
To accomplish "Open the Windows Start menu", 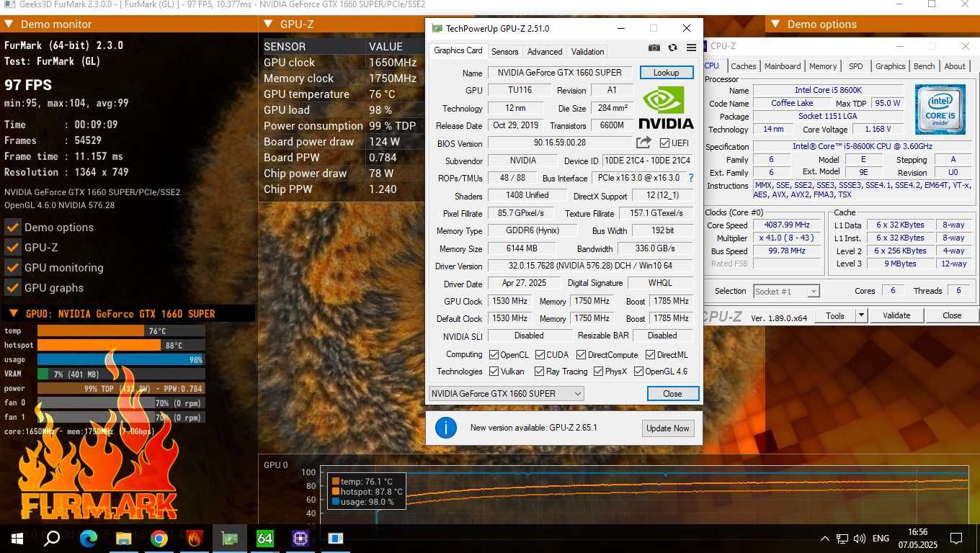I will (x=16, y=539).
